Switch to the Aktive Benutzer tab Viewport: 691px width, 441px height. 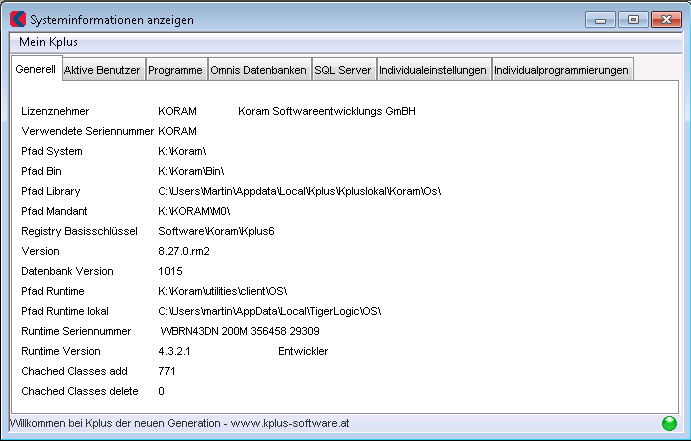pyautogui.click(x=102, y=70)
